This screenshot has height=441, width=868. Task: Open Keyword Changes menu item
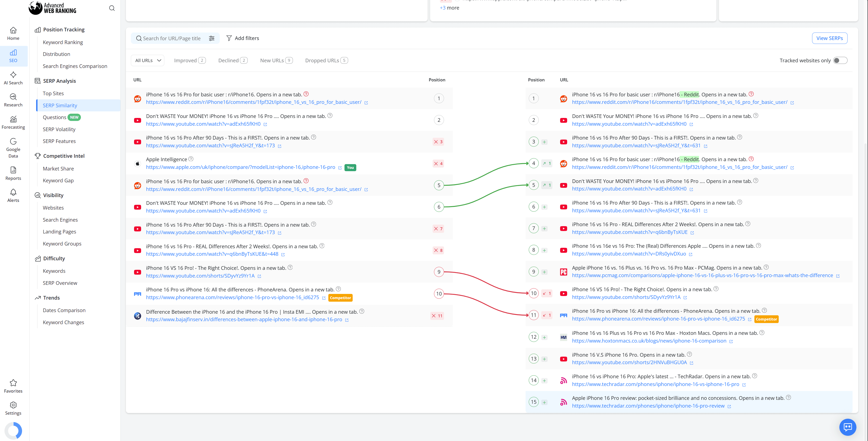(x=63, y=322)
